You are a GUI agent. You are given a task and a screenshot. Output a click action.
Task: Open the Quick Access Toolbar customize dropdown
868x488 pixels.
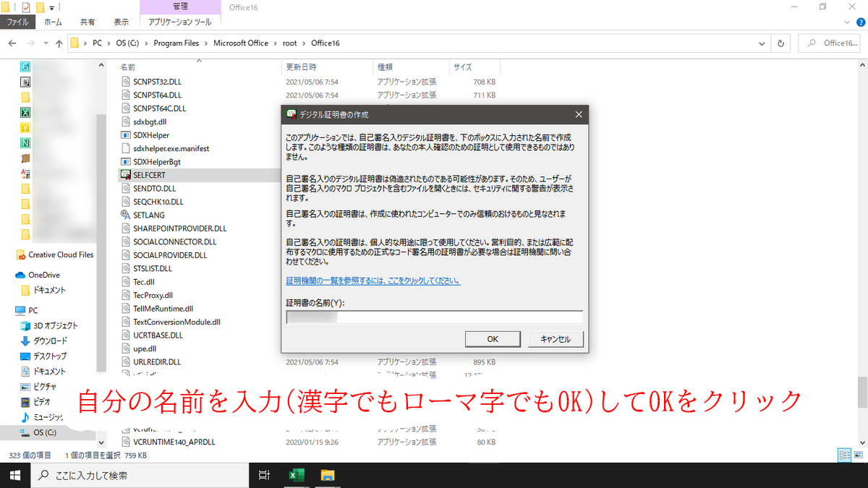coord(51,7)
